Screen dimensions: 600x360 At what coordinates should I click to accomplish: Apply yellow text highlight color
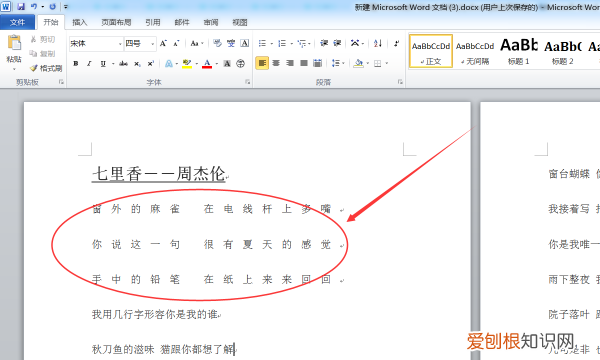[187, 64]
